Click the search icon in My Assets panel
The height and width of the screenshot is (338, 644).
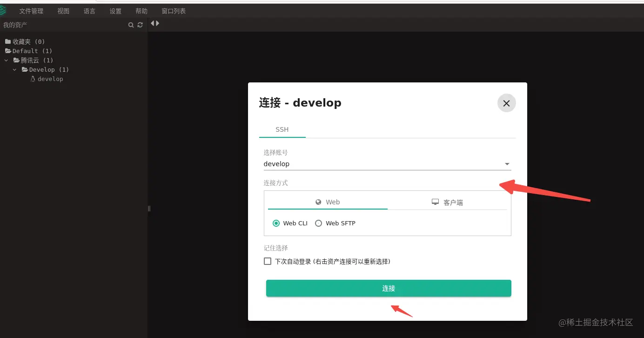pos(131,25)
